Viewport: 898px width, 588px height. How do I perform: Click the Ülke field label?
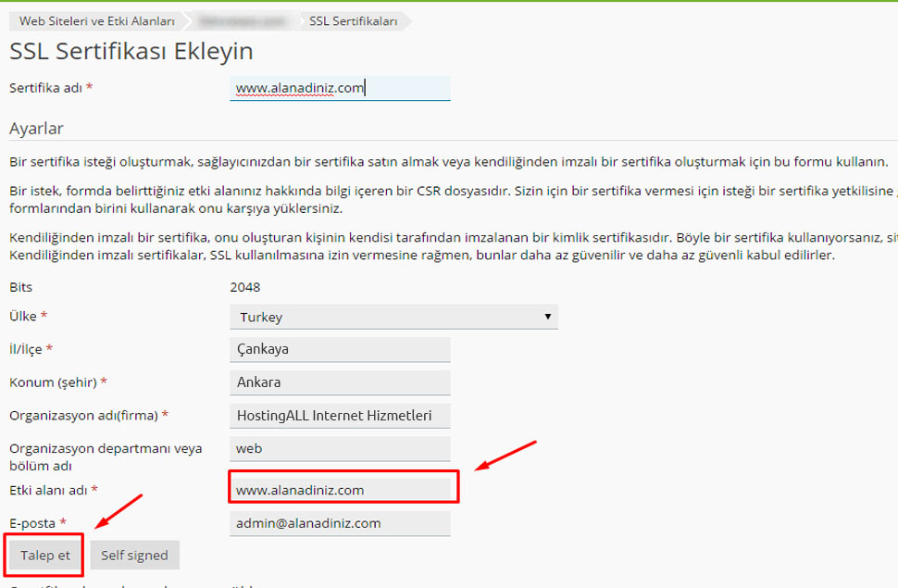23,317
